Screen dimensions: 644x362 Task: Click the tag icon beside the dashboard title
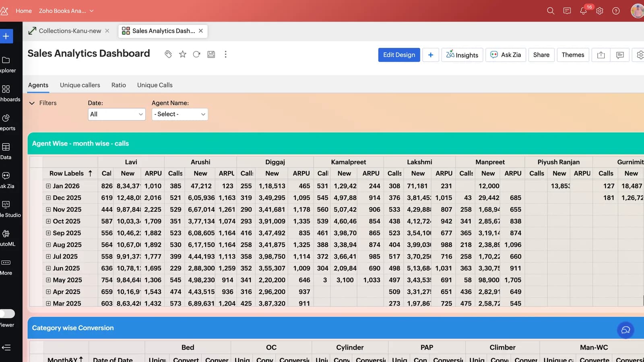click(x=168, y=54)
